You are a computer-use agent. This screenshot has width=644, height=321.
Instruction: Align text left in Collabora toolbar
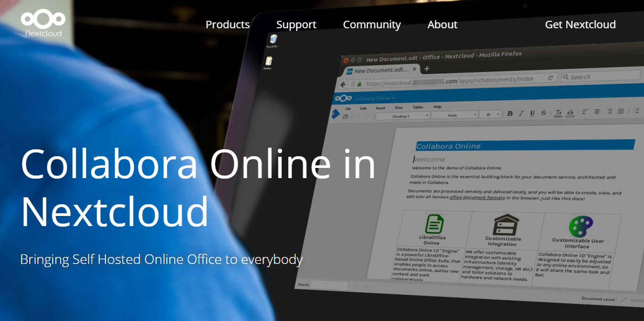pos(585,111)
